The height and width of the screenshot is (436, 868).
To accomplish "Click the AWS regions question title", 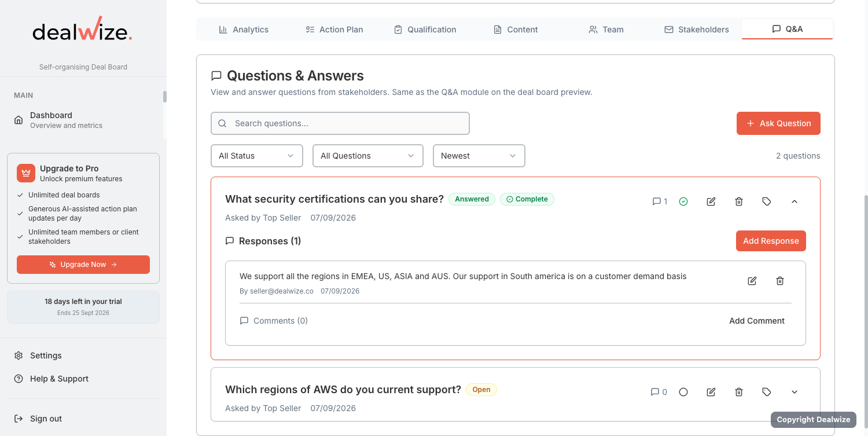I will click(343, 390).
